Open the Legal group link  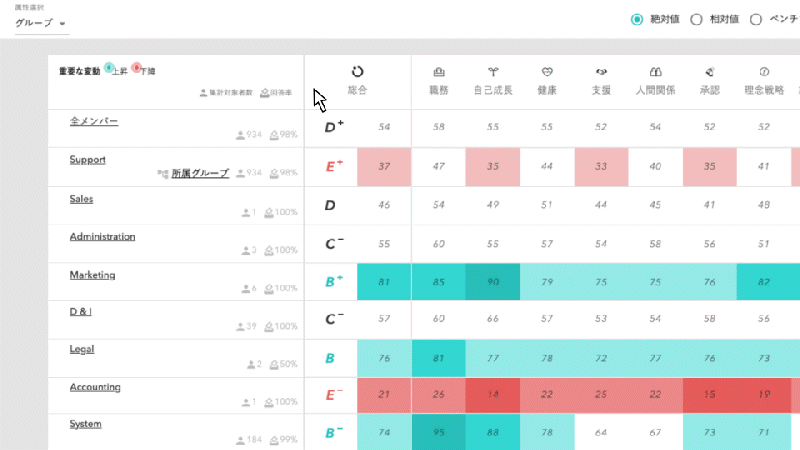[x=82, y=349]
